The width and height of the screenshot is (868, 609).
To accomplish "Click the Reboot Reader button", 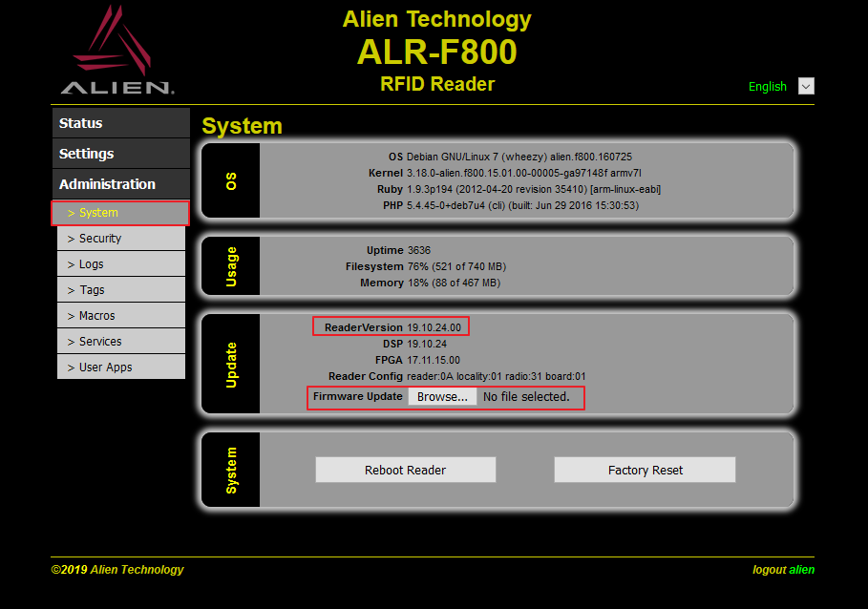I will pyautogui.click(x=405, y=470).
